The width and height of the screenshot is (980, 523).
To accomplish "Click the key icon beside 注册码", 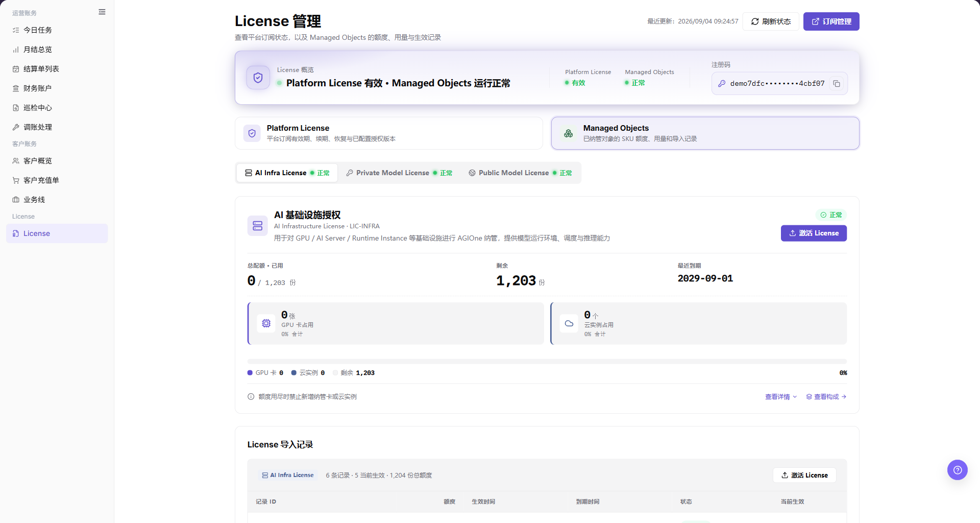I will pos(722,84).
